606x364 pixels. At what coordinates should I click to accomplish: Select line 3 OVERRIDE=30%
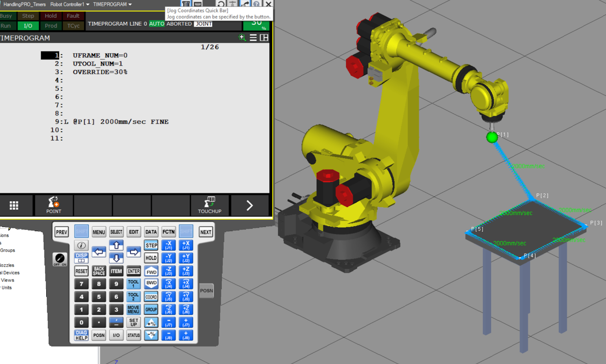point(100,72)
